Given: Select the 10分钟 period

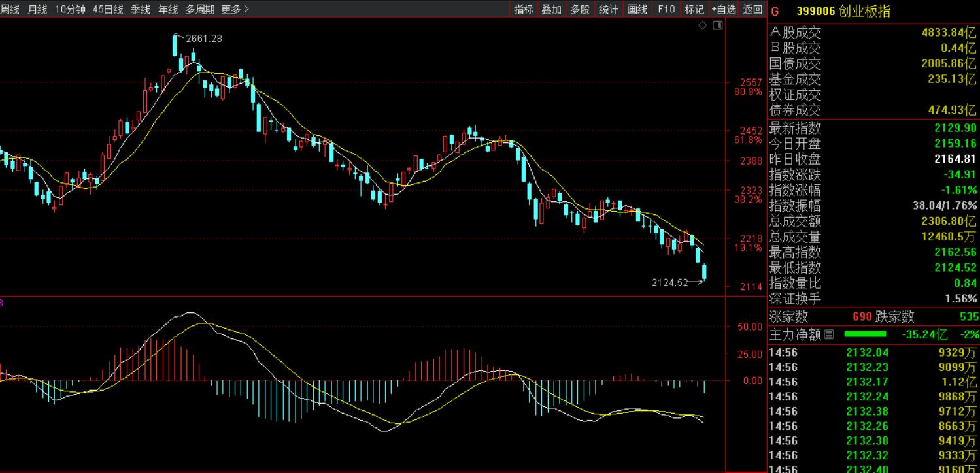Looking at the screenshot, I should [x=69, y=9].
